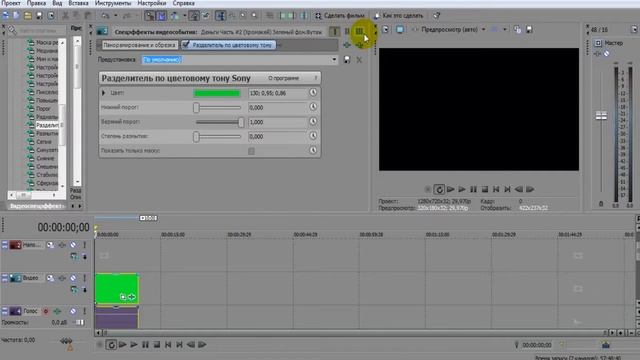This screenshot has height=360, width=640.
Task: Open the Предпросмотр (авто) quality dropdown
Action: (484, 29)
